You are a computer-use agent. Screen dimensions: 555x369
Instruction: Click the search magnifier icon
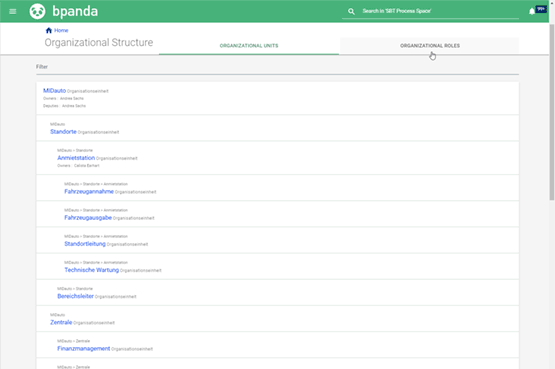351,11
